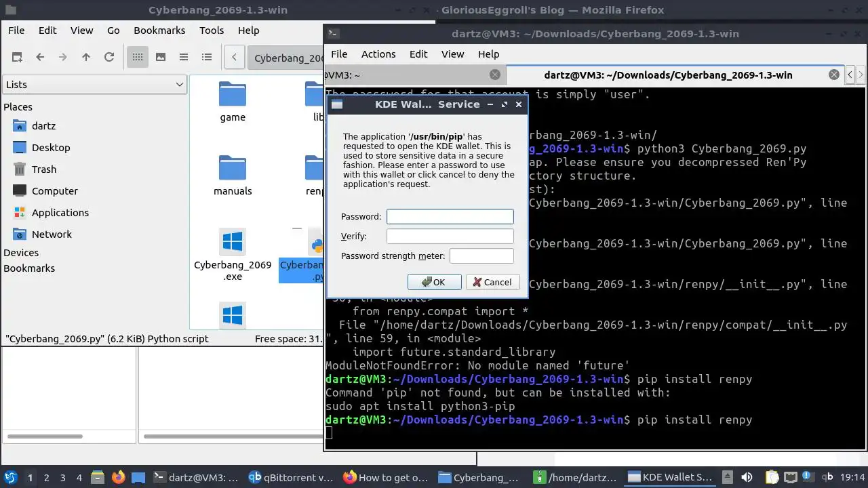Select Applications in the Places sidebar
This screenshot has width=868, height=488.
(x=60, y=213)
